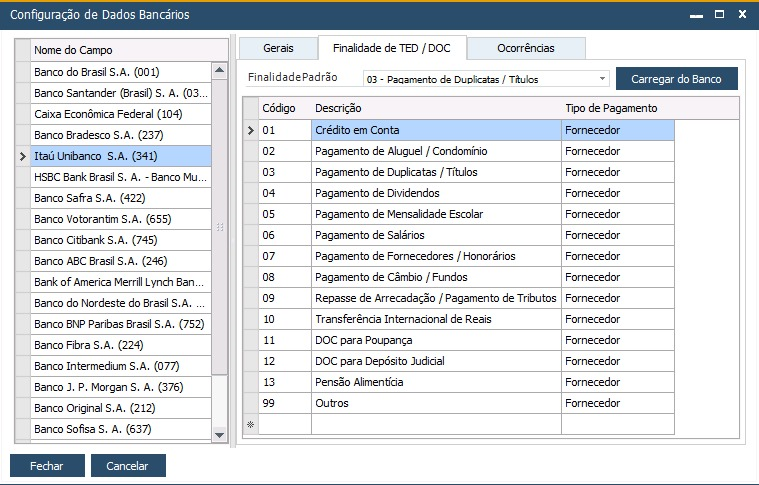Click row selector arrow beside code 01

coord(250,130)
